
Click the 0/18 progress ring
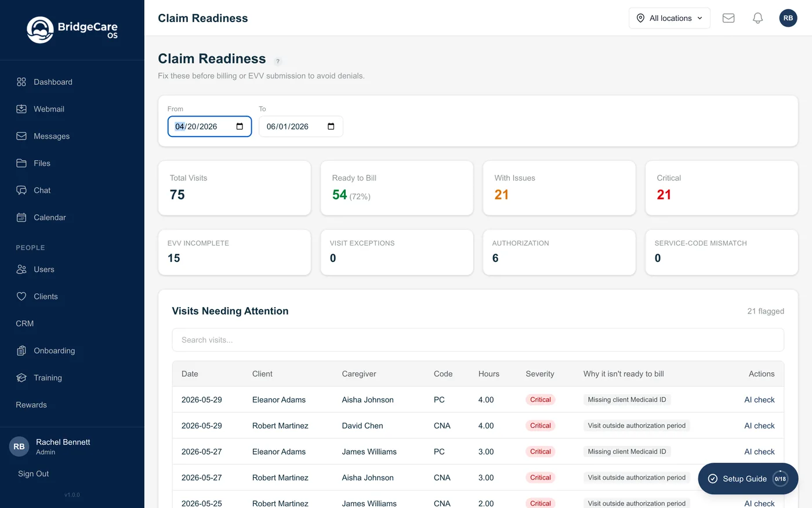point(781,479)
